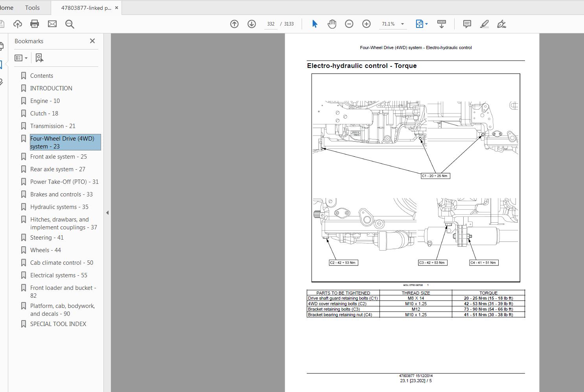Click the C1 - 20 ÷ 25 Nm label
This screenshot has height=392, width=584.
point(435,176)
